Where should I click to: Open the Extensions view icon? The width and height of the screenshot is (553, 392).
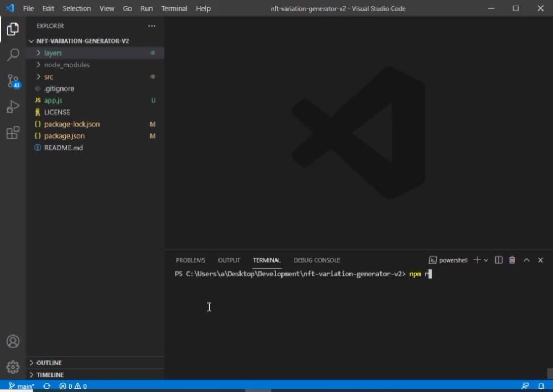click(x=13, y=133)
